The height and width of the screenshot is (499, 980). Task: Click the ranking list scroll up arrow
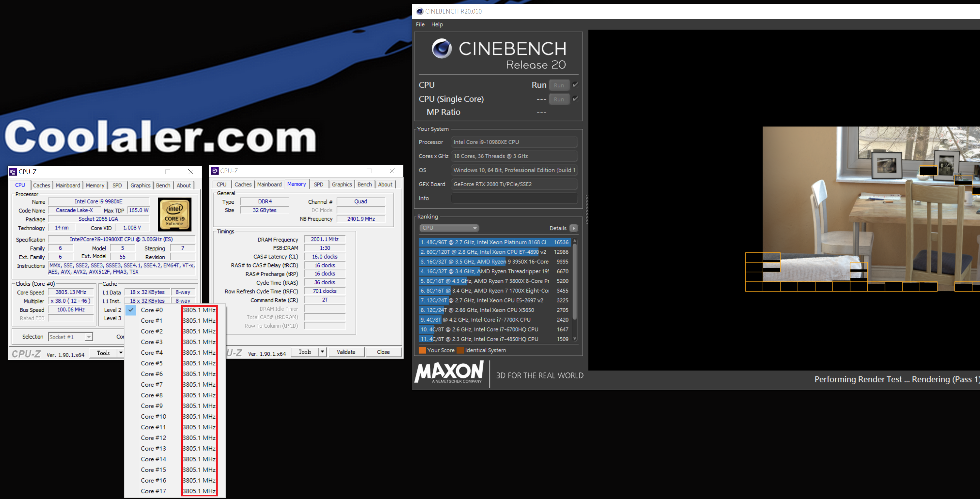[x=575, y=241]
